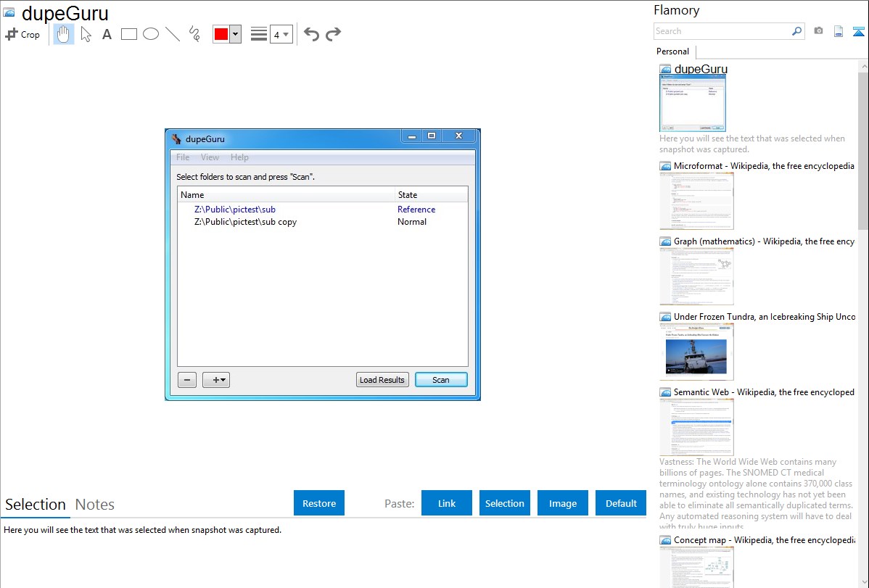Click the State column header
This screenshot has width=869, height=588.
point(431,195)
